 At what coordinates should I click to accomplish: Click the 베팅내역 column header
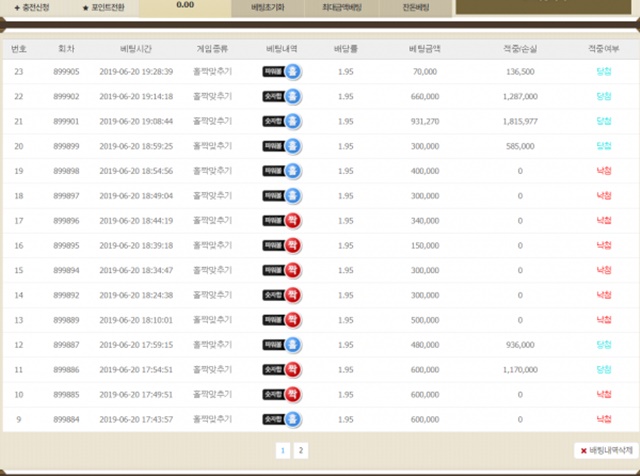(282, 49)
